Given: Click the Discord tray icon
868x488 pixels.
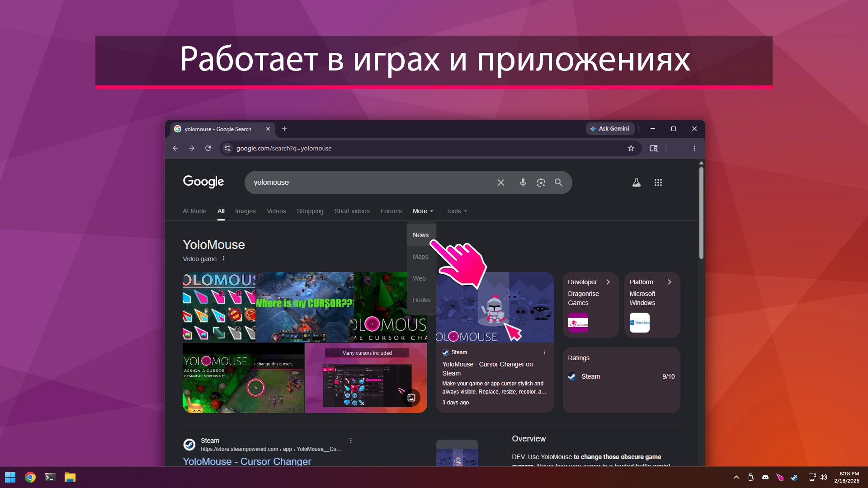Looking at the screenshot, I should [765, 477].
